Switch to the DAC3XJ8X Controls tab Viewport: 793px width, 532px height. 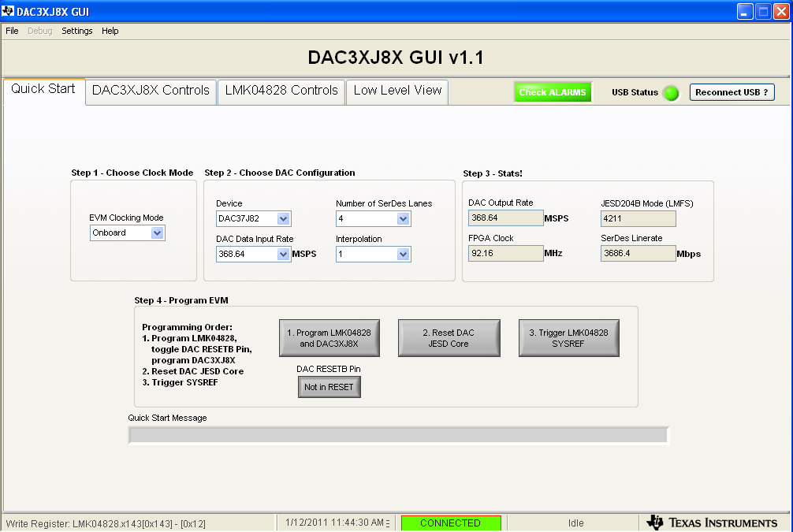(x=151, y=91)
